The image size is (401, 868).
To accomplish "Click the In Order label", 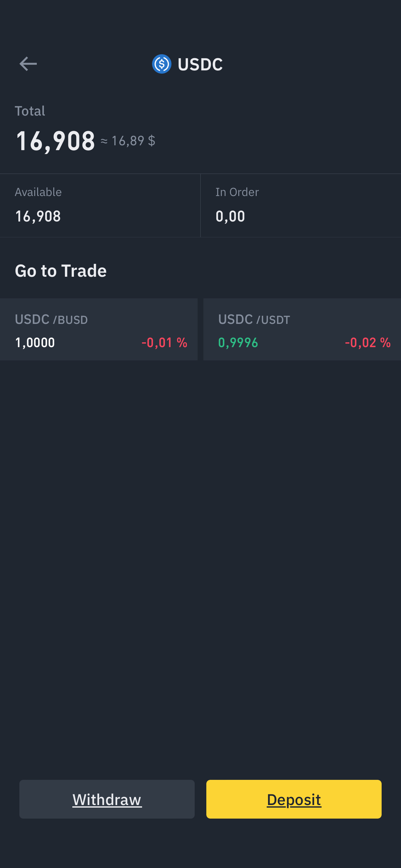I will (x=237, y=192).
